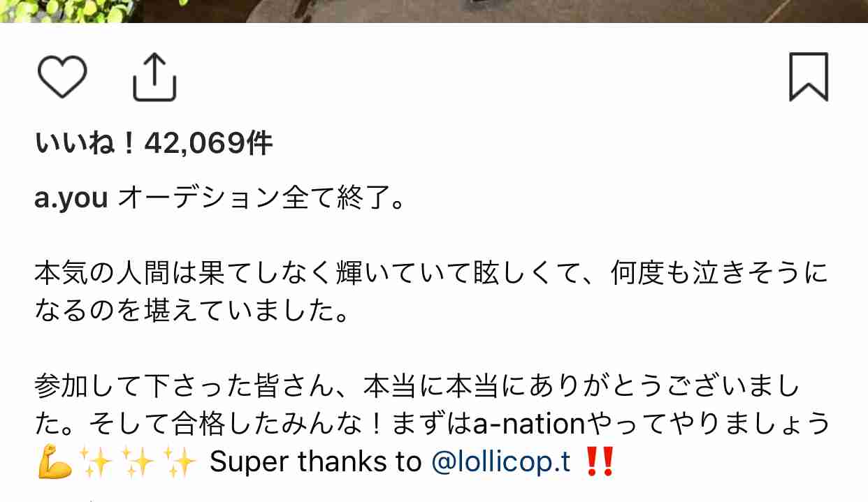Tap the red double exclamation emoji

pos(598,462)
